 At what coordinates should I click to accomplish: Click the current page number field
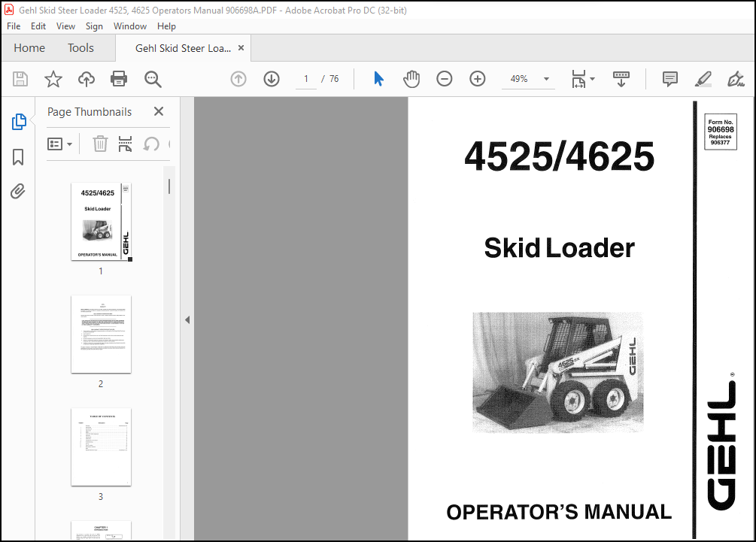(306, 78)
